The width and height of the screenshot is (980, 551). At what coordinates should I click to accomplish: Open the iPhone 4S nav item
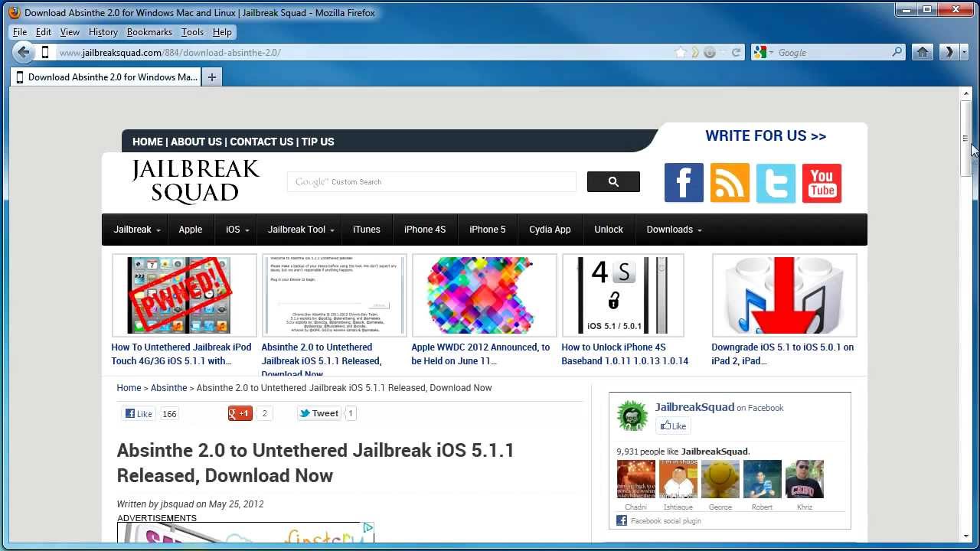point(425,230)
